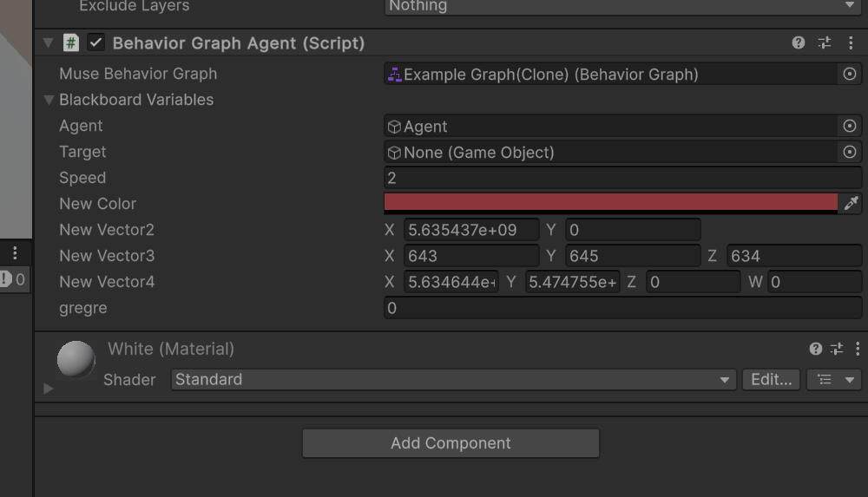Collapse the Behavior Graph Agent component
868x497 pixels.
(x=48, y=43)
